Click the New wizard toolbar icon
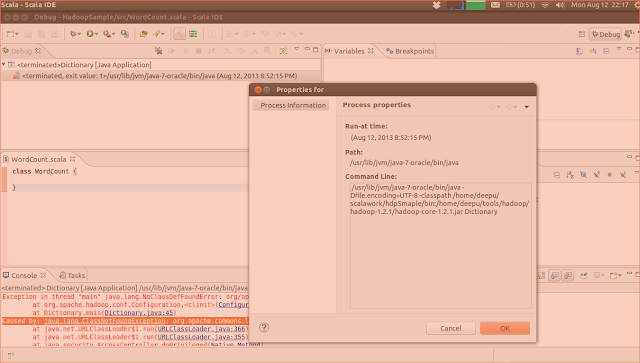 (10, 34)
